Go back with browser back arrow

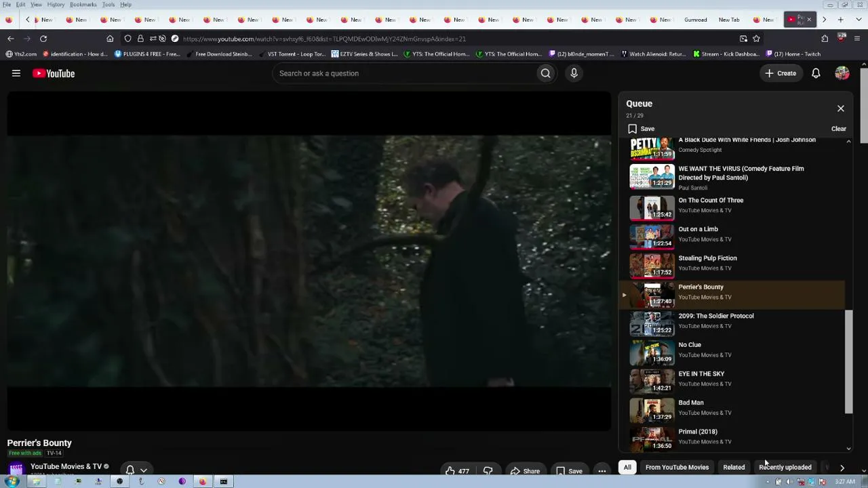tap(11, 39)
